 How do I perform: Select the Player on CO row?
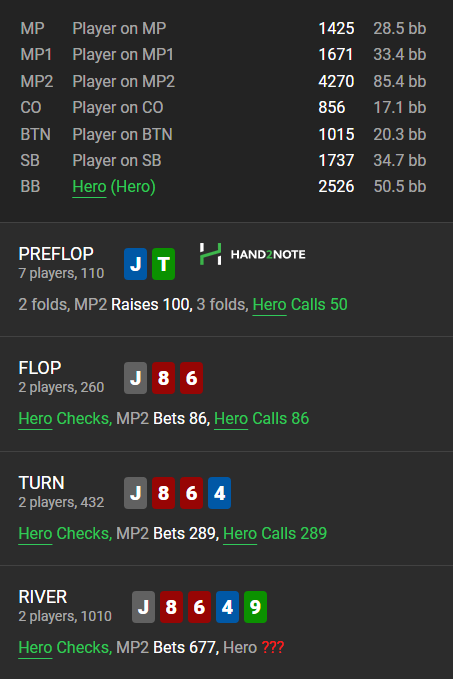pyautogui.click(x=223, y=108)
